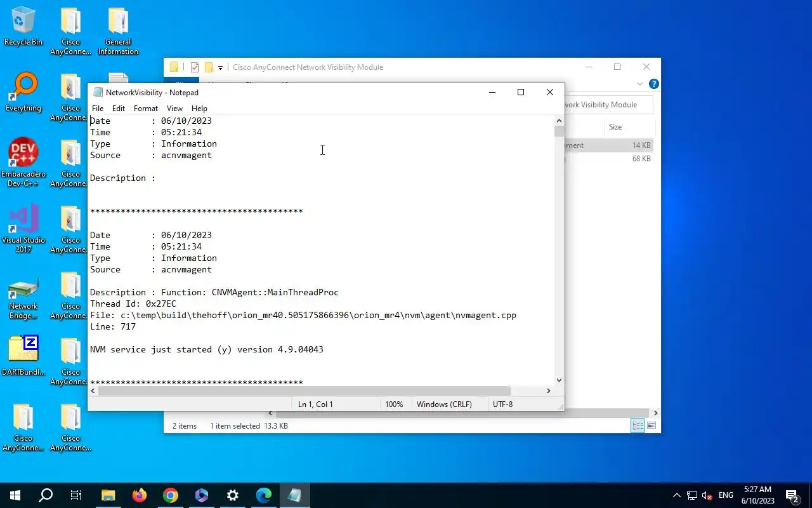The image size is (812, 508).
Task: Open File Explorer from the taskbar
Action: point(108,495)
